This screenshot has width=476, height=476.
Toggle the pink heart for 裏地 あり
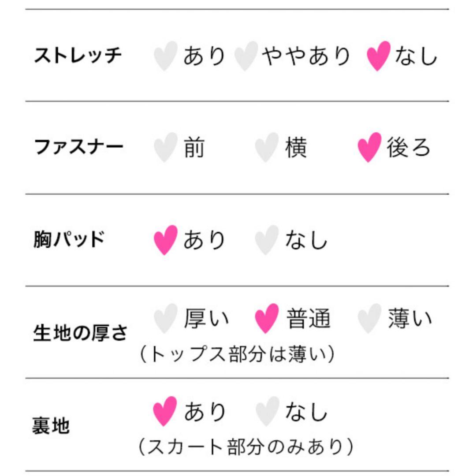[x=165, y=411]
